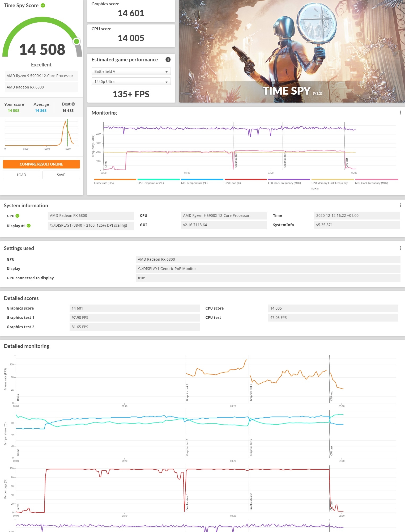405x532 pixels.
Task: Click the Generic PnP Monitor display value
Action: (x=268, y=269)
